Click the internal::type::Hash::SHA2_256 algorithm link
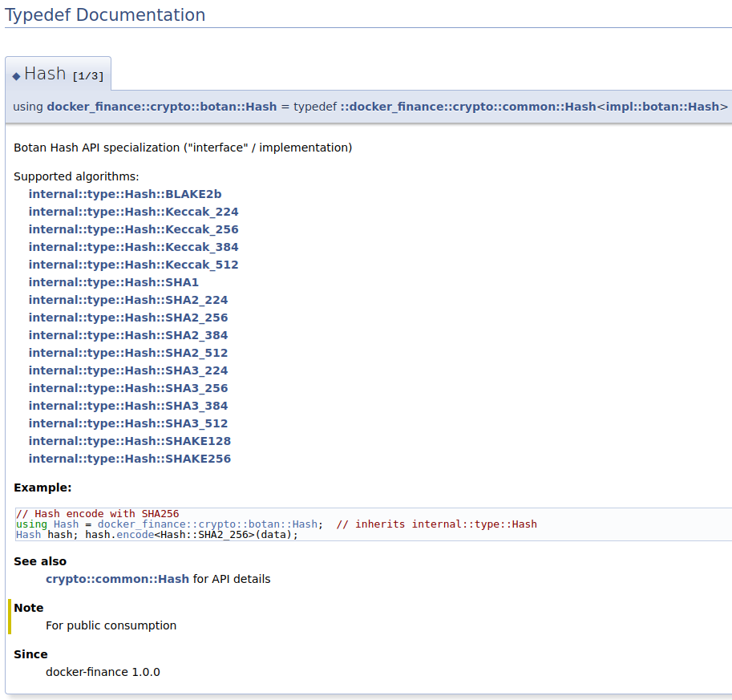 (x=128, y=318)
